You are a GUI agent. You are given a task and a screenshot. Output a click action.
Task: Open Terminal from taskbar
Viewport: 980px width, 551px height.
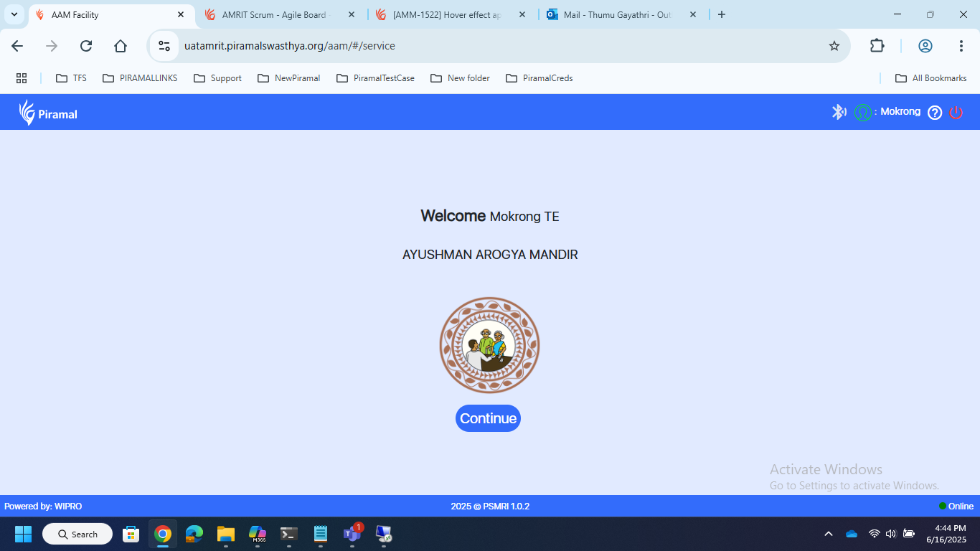click(289, 534)
